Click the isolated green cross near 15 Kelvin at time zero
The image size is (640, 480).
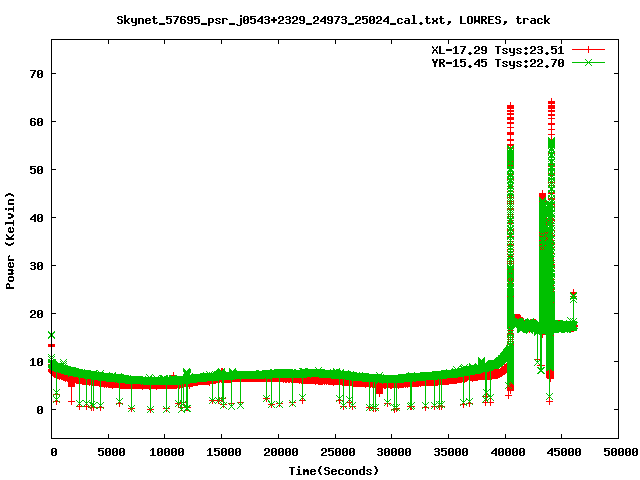tap(51, 335)
